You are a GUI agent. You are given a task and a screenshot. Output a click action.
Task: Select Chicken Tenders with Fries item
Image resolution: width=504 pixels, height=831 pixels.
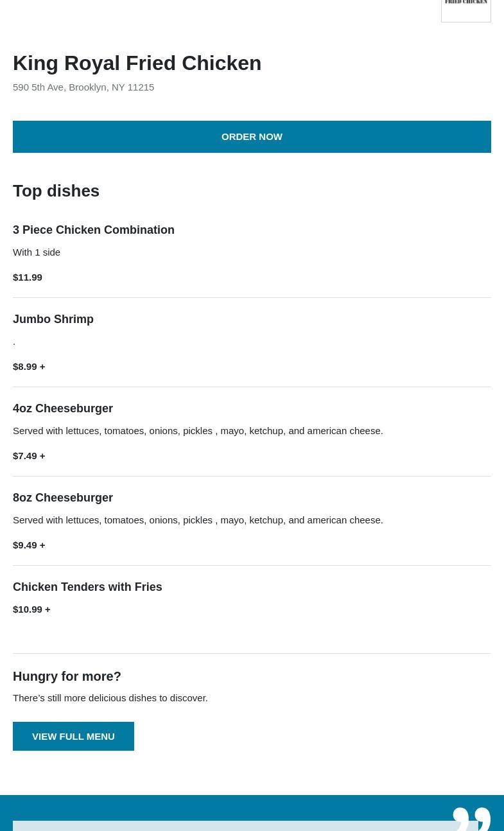pyautogui.click(x=87, y=587)
